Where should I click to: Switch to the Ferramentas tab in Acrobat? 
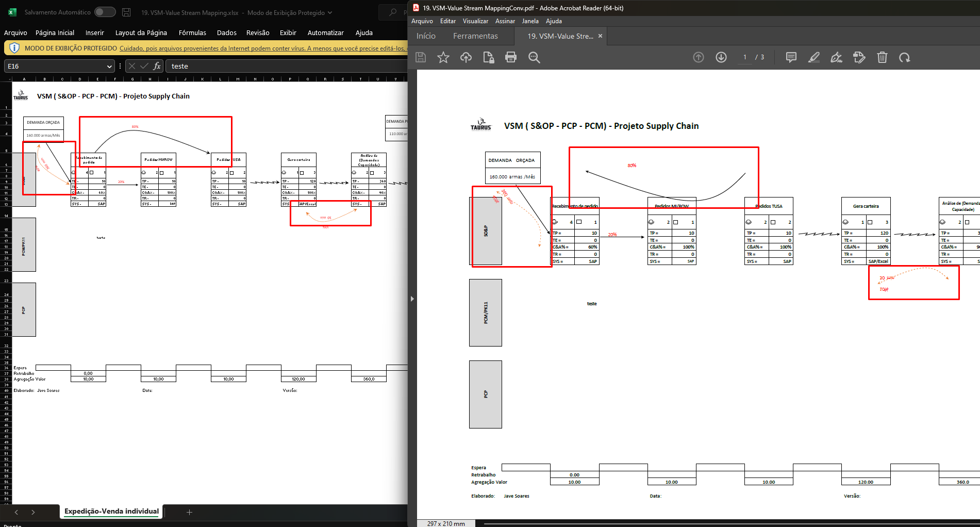pos(475,36)
